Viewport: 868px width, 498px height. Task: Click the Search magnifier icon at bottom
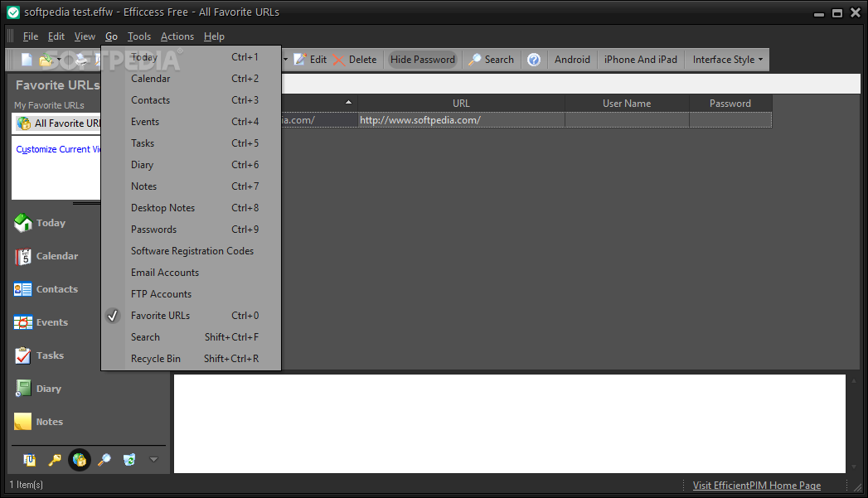tap(104, 460)
